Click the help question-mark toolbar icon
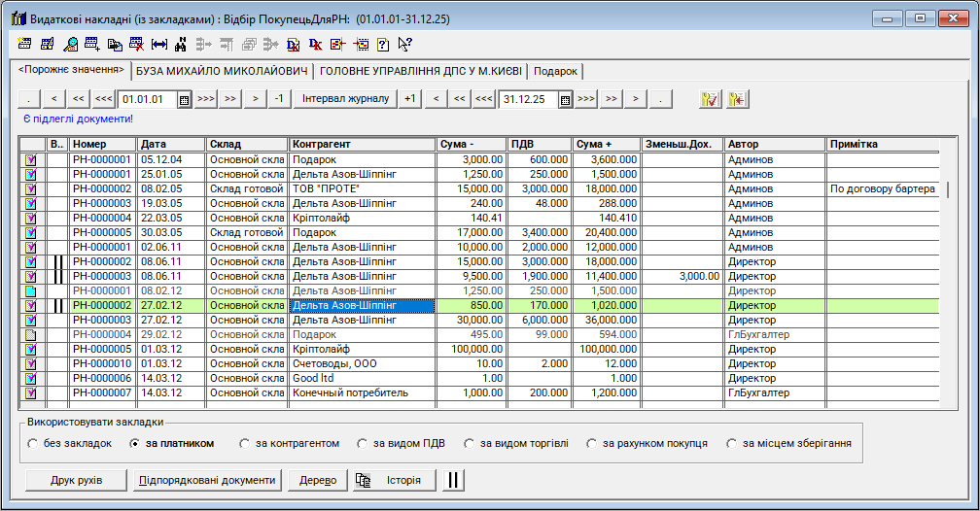Image resolution: width=980 pixels, height=511 pixels. (x=383, y=44)
